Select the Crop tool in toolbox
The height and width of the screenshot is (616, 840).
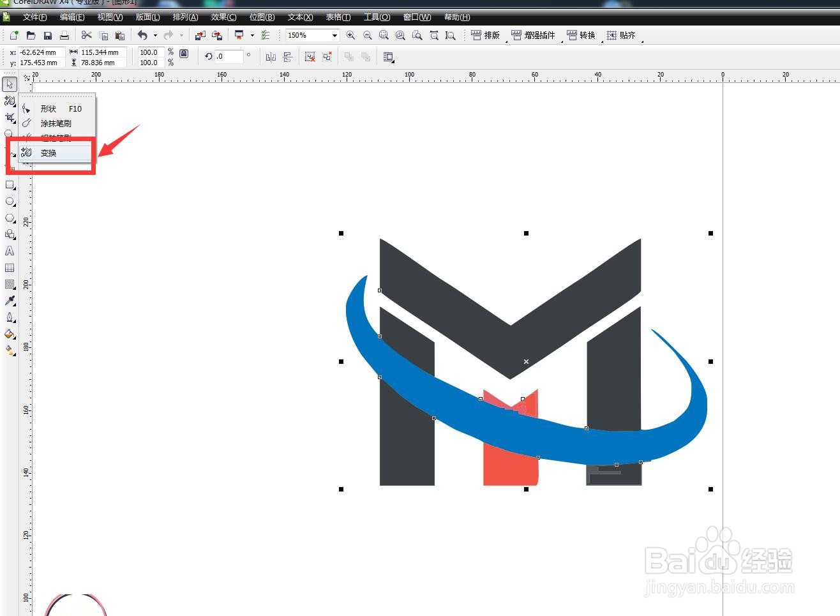tap(10, 117)
